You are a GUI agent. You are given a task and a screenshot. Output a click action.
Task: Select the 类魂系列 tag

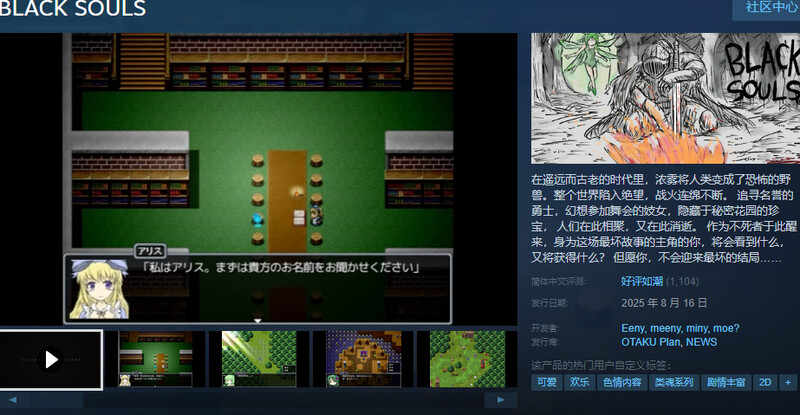(x=674, y=382)
